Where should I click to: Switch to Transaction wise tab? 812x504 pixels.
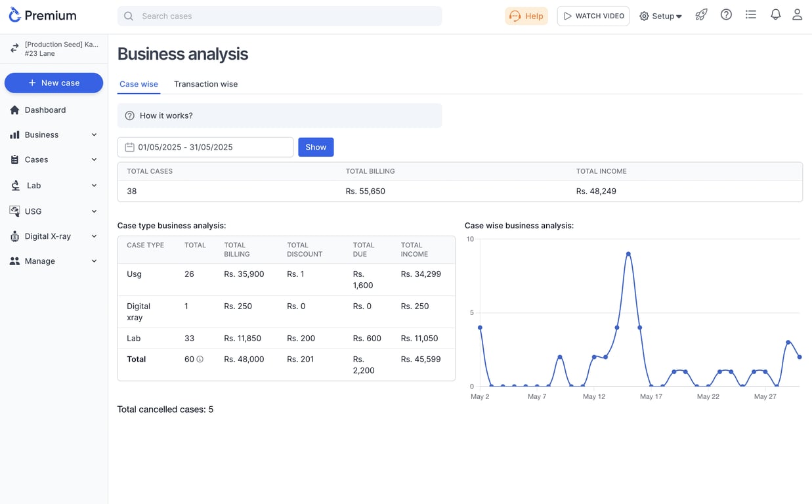point(205,84)
